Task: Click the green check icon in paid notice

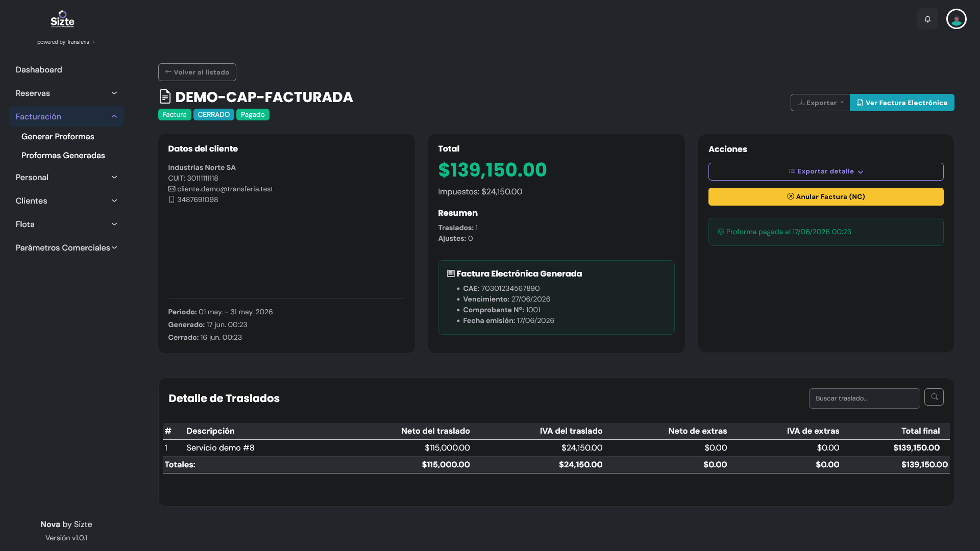Action: click(x=721, y=232)
